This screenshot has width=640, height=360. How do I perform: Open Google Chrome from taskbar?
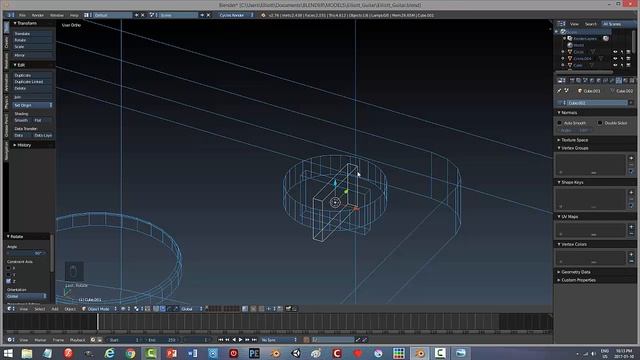[130, 353]
